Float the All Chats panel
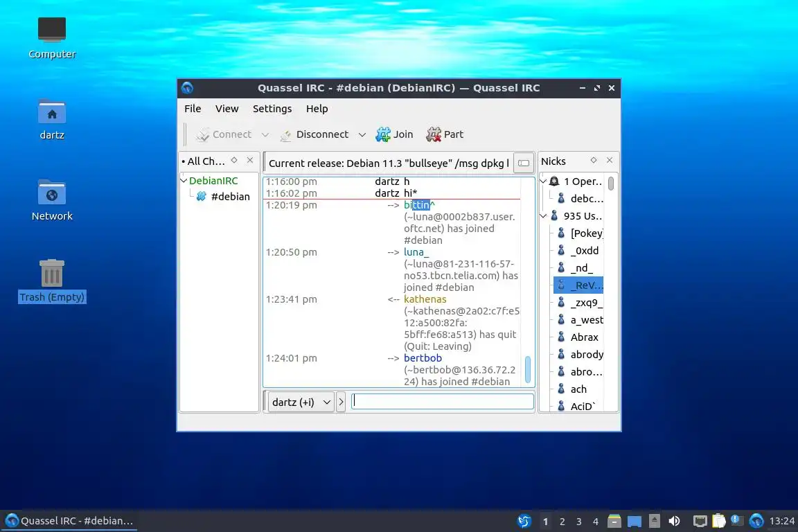 234,161
